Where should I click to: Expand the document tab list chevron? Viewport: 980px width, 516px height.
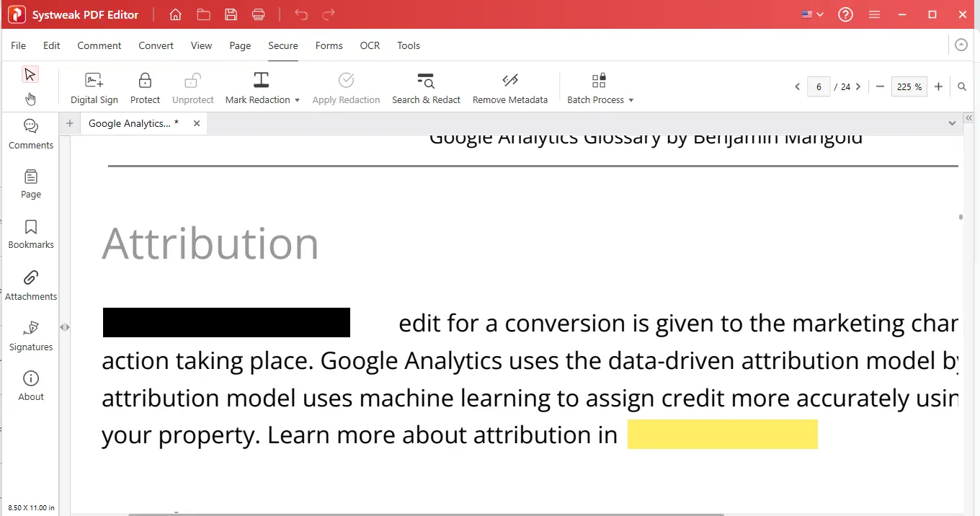[x=953, y=123]
